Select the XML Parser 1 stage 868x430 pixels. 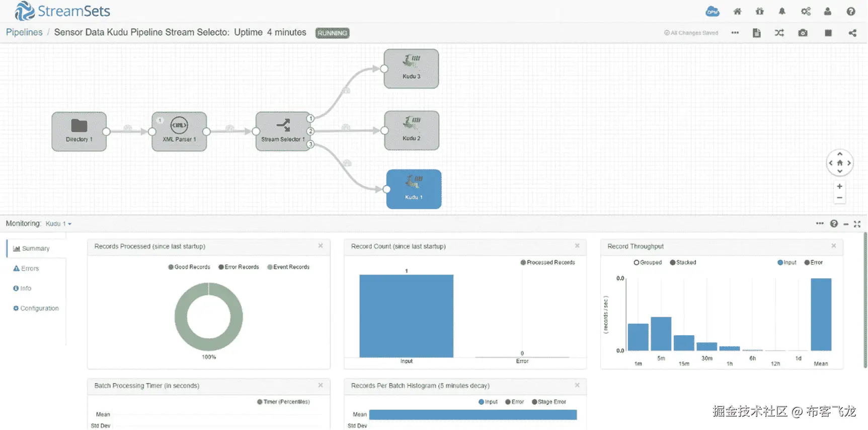(x=179, y=131)
